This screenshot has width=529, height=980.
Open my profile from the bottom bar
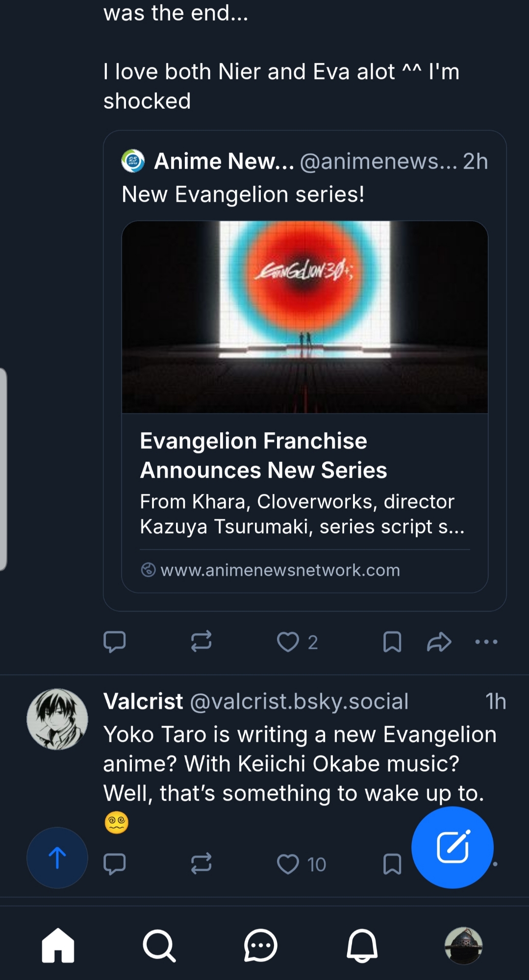click(x=463, y=946)
